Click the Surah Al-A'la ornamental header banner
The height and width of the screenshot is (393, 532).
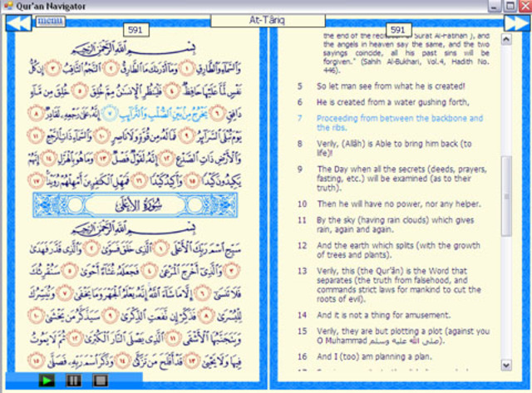(135, 204)
